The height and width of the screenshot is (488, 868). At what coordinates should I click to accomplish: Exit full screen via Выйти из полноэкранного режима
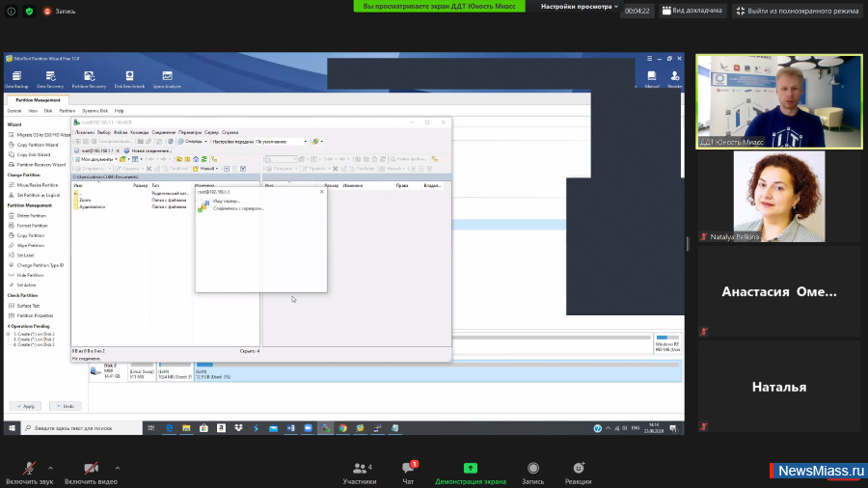tap(798, 11)
